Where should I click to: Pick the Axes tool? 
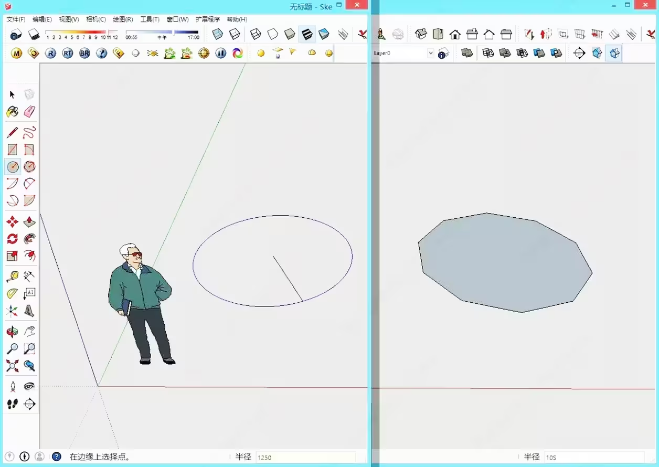coord(12,311)
